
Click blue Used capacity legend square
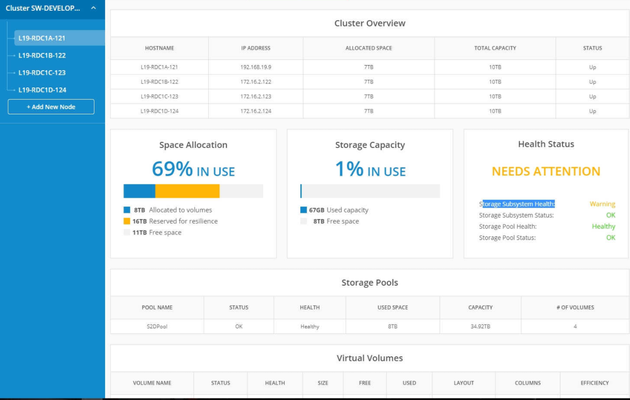coord(303,210)
